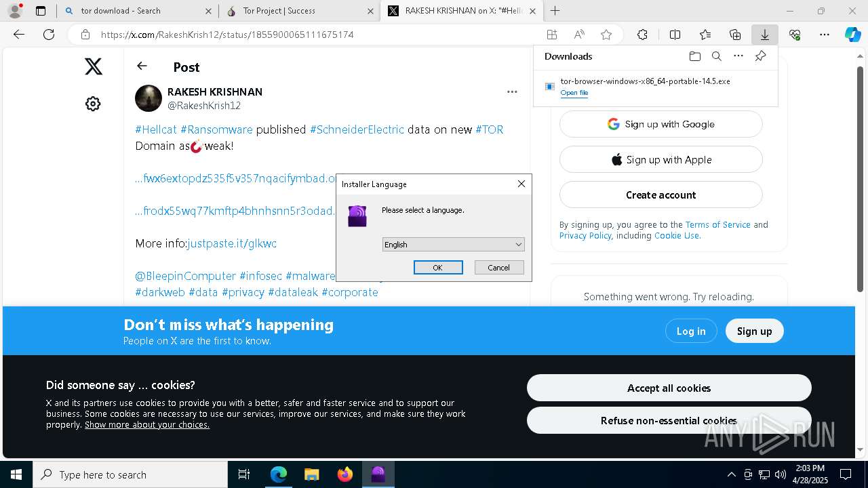Open Browser essentials icon
868x488 pixels.
(795, 35)
